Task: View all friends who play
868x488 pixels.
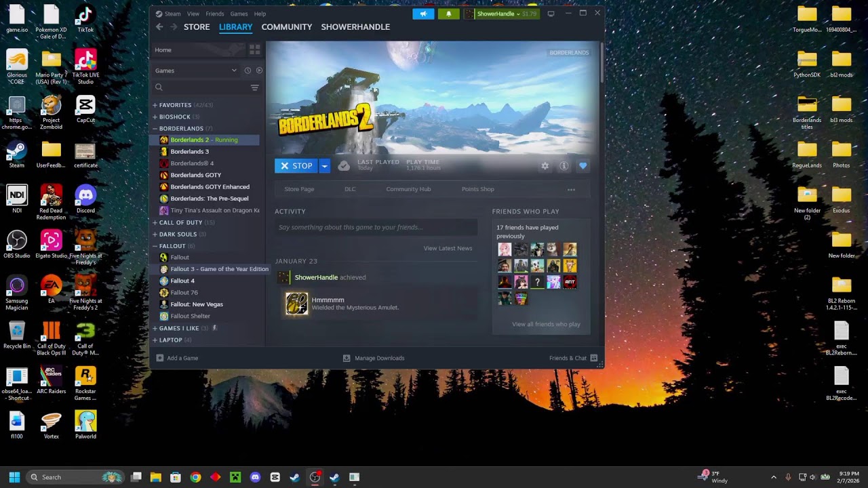Action: 546,324
